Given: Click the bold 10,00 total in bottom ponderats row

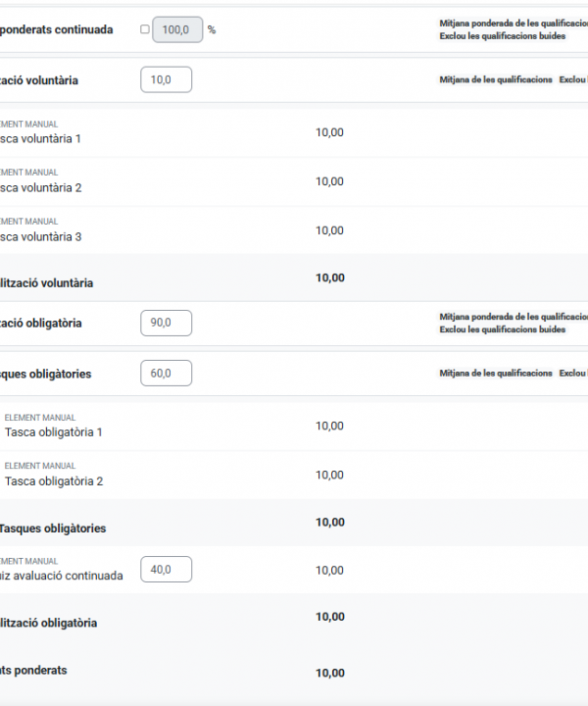Looking at the screenshot, I should [x=329, y=673].
